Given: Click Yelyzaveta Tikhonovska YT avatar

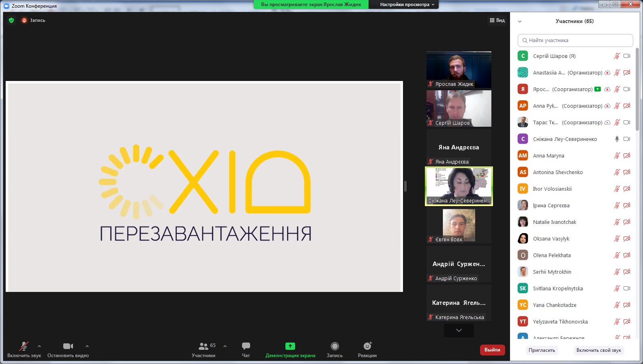Looking at the screenshot, I should (x=523, y=321).
